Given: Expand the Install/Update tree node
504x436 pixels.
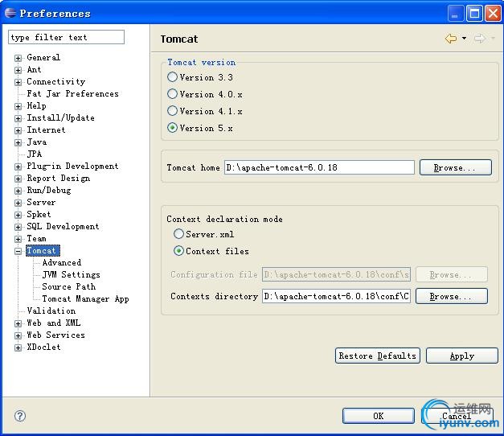Looking at the screenshot, I should tap(18, 118).
